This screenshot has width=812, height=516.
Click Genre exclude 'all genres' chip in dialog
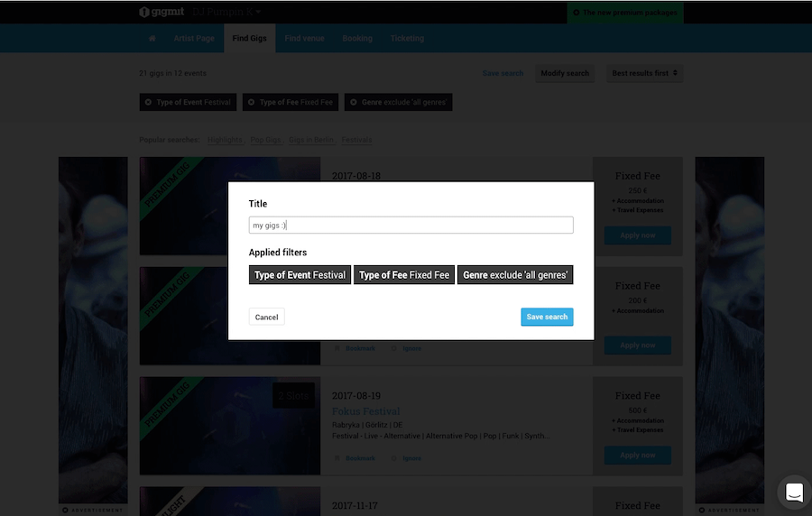coord(515,275)
